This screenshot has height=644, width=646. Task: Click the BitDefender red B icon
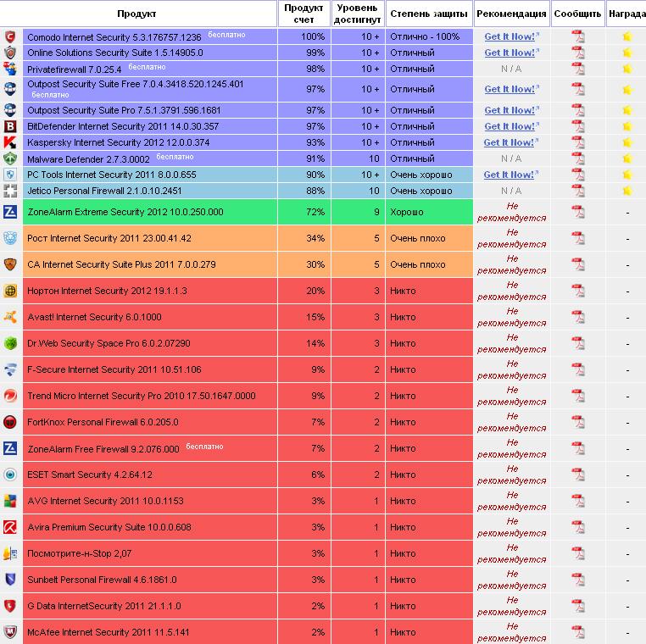click(10, 126)
